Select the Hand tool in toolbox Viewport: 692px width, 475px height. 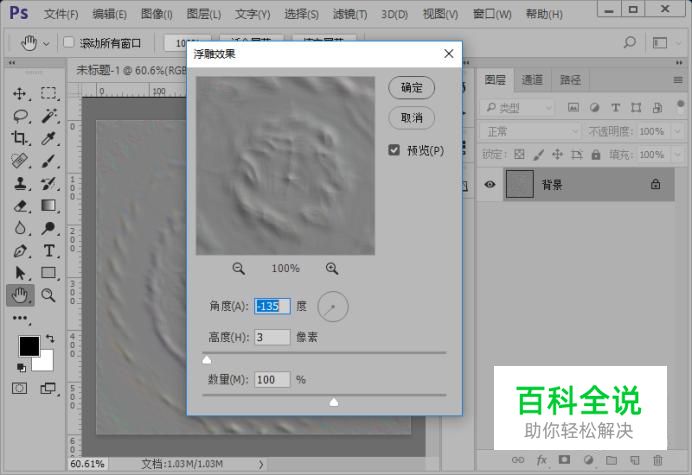[x=20, y=295]
